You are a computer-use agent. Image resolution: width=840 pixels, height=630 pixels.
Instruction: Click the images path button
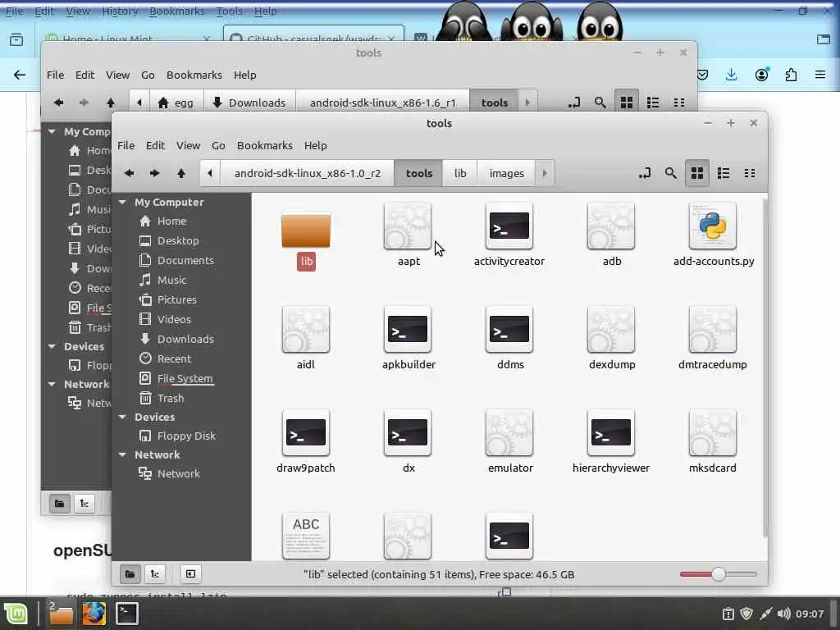coord(506,173)
